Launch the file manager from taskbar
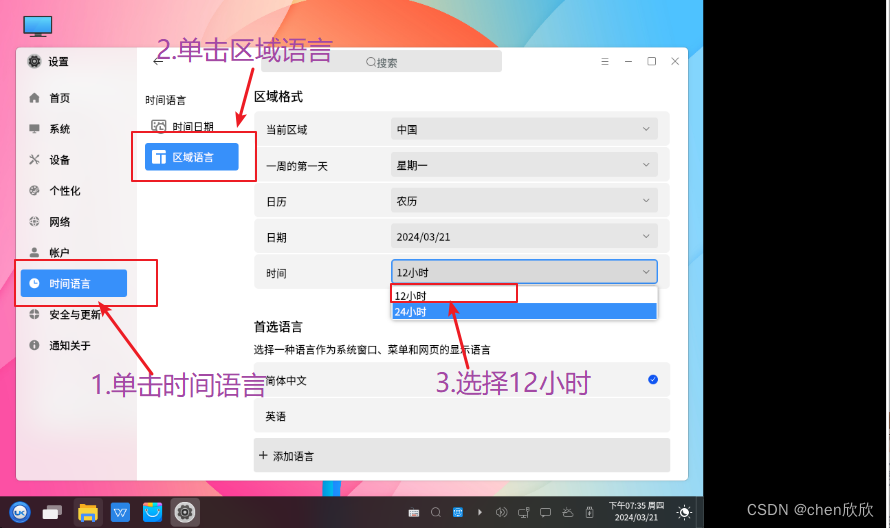890x528 pixels. coord(88,513)
